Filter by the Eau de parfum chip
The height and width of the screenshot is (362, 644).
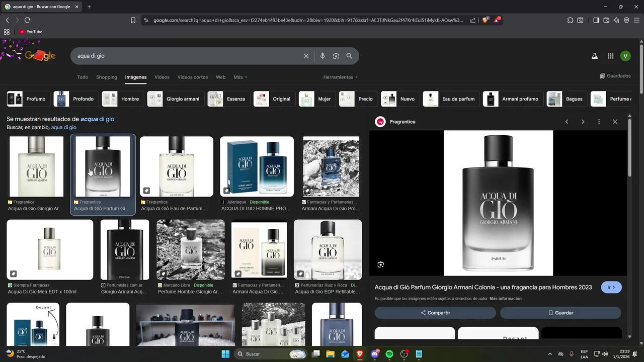click(451, 99)
